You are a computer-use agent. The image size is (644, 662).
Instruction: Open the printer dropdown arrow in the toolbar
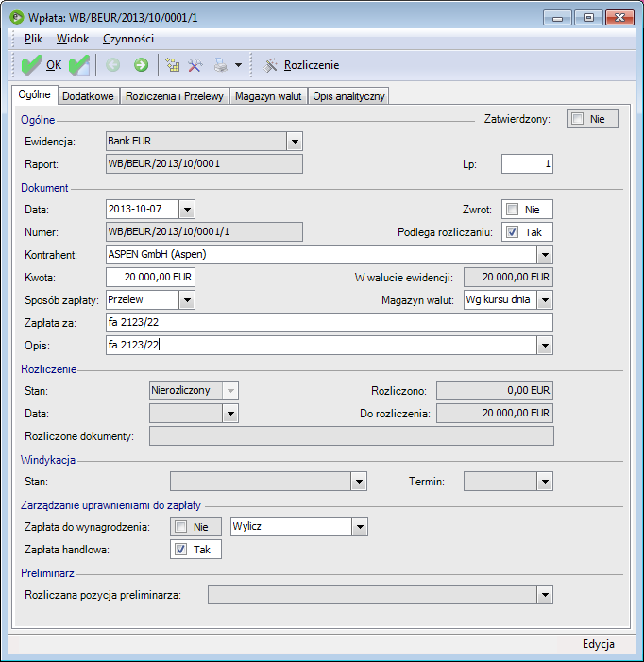coord(239,65)
